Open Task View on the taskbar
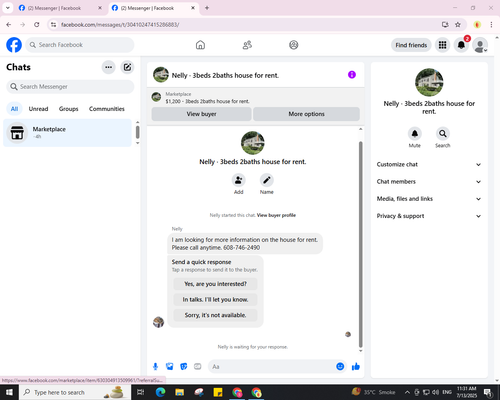Screen dimensions: 500x400 pos(141,392)
